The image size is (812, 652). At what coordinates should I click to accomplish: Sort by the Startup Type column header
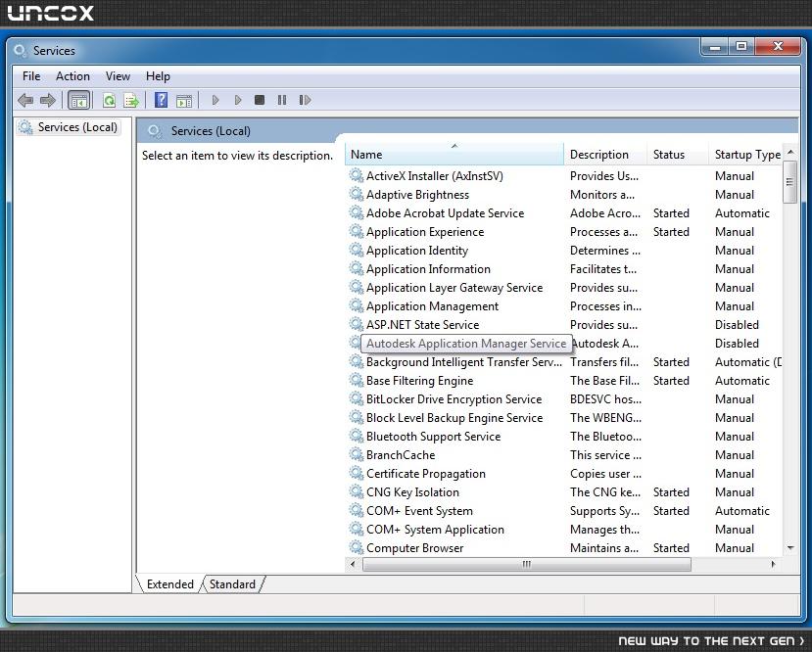(745, 155)
